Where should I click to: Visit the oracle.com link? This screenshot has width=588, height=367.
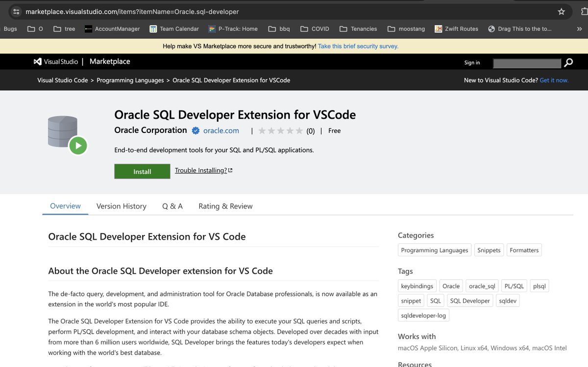[x=221, y=131]
